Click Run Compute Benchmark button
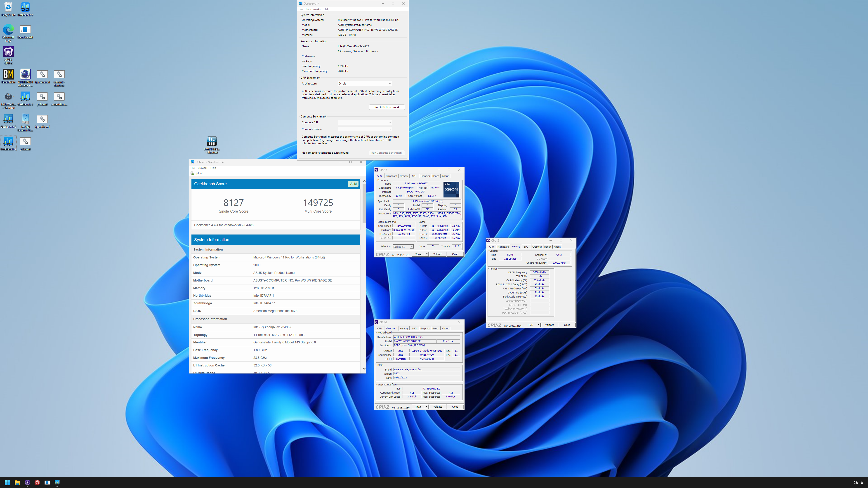 [x=387, y=152]
